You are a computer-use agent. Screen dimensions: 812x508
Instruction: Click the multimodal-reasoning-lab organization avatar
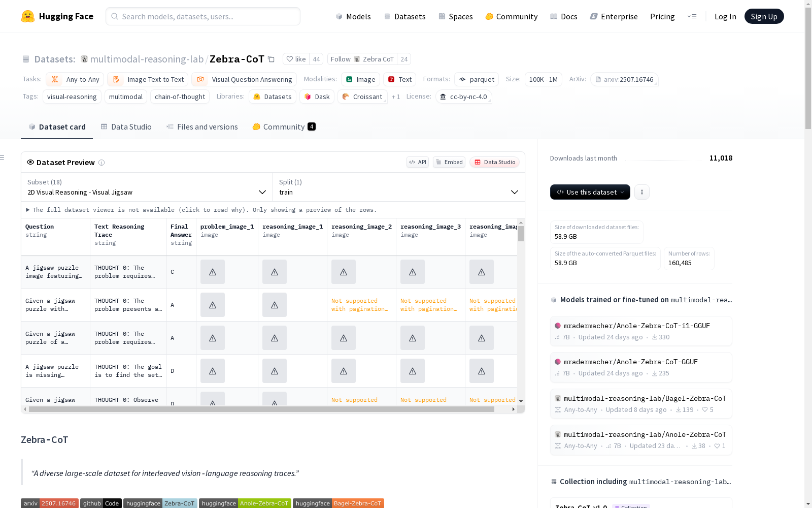point(84,59)
